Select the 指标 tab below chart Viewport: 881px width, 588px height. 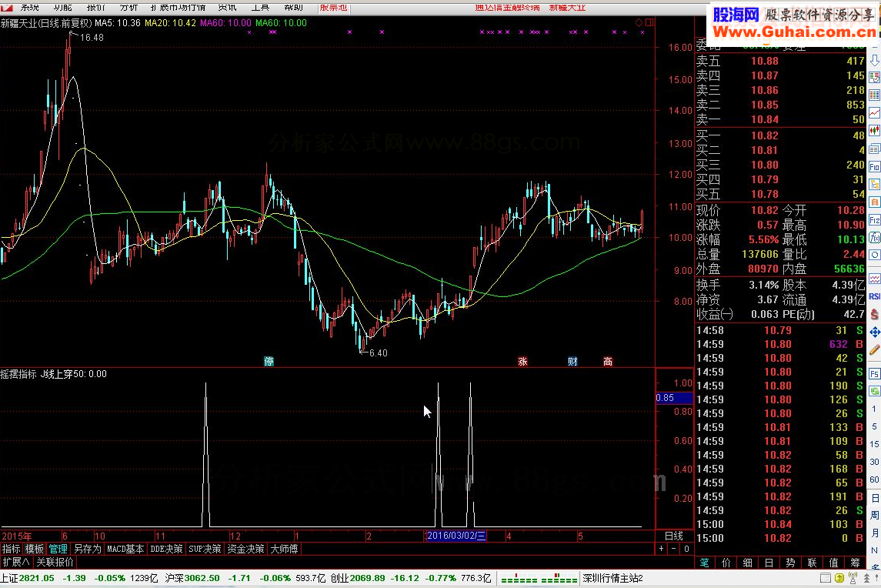(12, 549)
